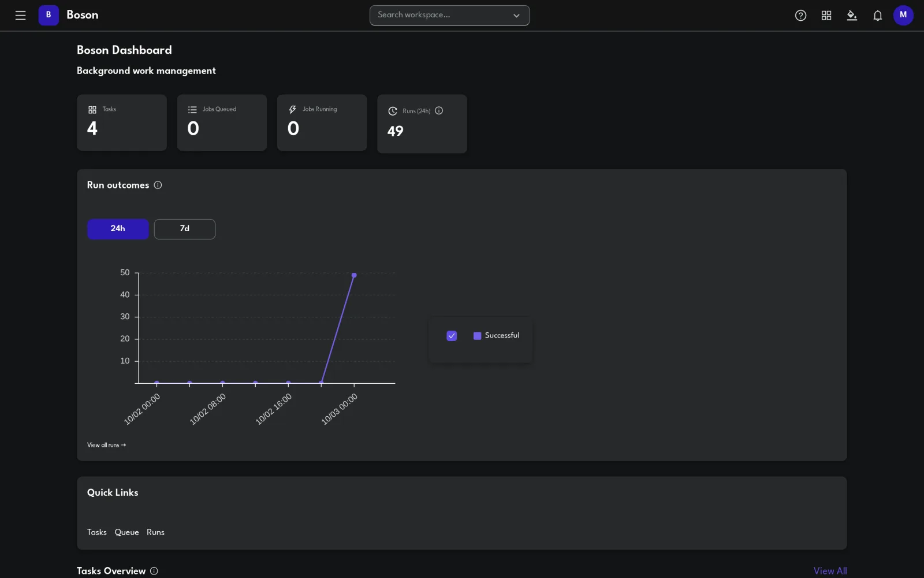Click View All for Tasks Overview
924x578 pixels.
(830, 571)
